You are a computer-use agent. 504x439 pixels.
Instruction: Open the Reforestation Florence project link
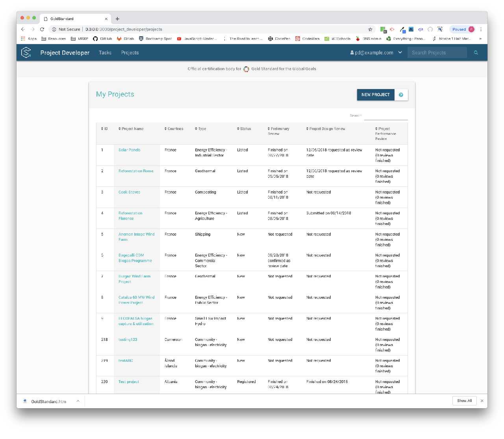(x=130, y=216)
